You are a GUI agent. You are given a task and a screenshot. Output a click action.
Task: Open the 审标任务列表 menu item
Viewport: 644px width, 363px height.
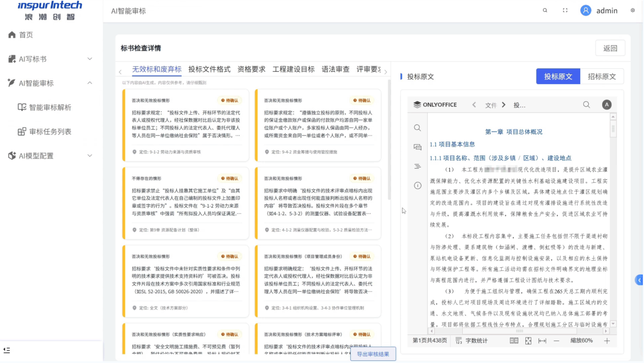point(50,131)
